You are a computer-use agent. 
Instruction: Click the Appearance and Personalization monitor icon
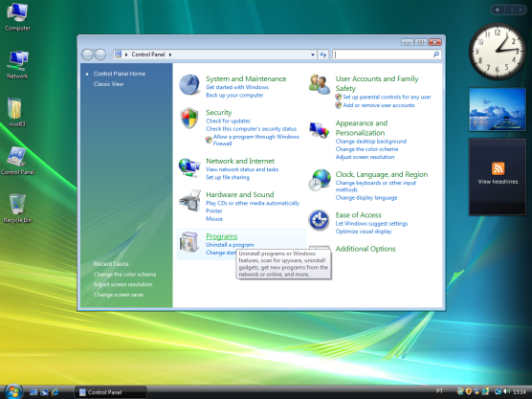320,130
